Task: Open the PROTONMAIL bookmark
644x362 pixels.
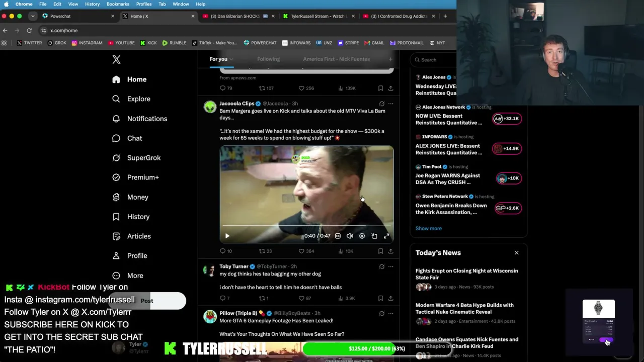Action: tap(407, 43)
